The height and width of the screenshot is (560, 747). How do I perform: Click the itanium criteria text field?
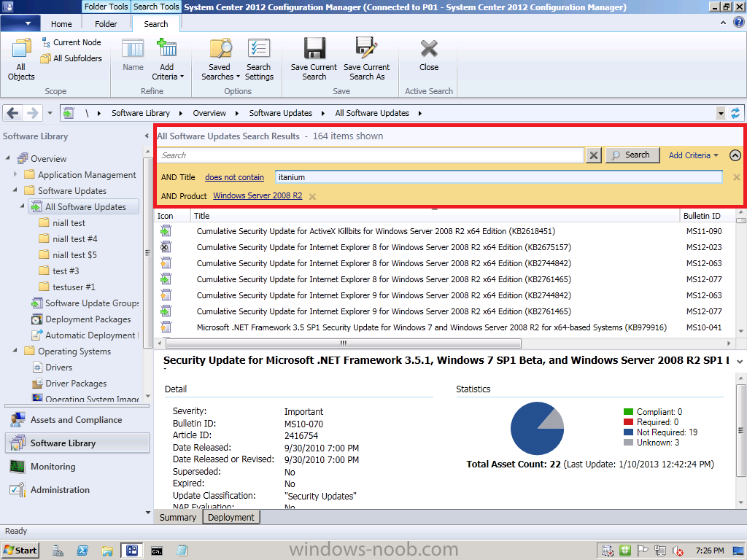(x=498, y=177)
